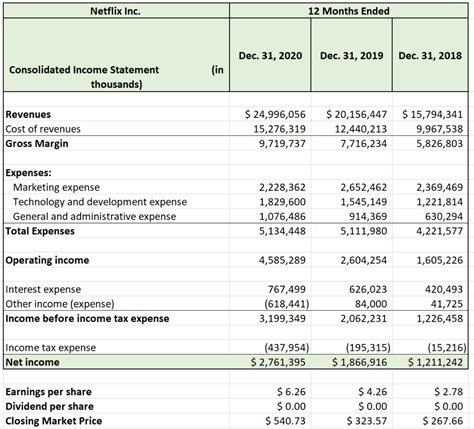Click the Gross Margin row label
The height and width of the screenshot is (429, 474).
37,144
